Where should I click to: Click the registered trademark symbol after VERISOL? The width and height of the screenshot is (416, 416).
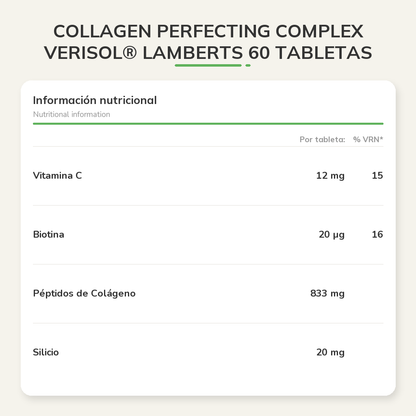click(130, 53)
